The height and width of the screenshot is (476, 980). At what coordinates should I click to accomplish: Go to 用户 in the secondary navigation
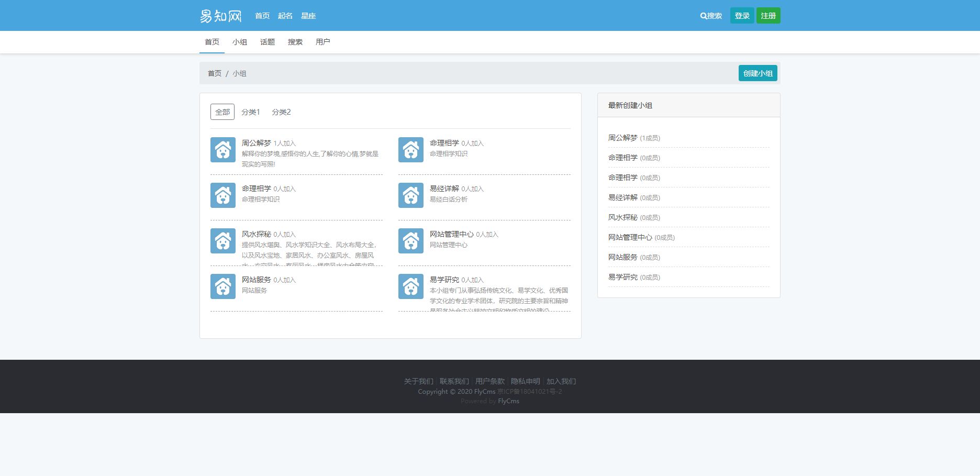(x=322, y=42)
